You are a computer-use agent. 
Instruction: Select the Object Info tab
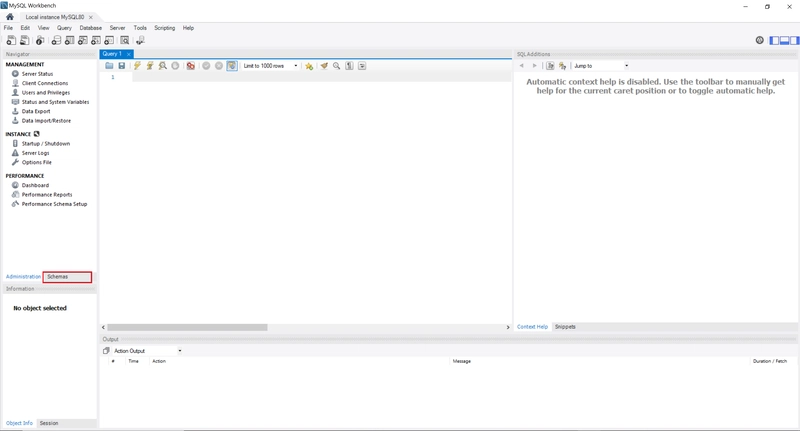click(x=19, y=423)
